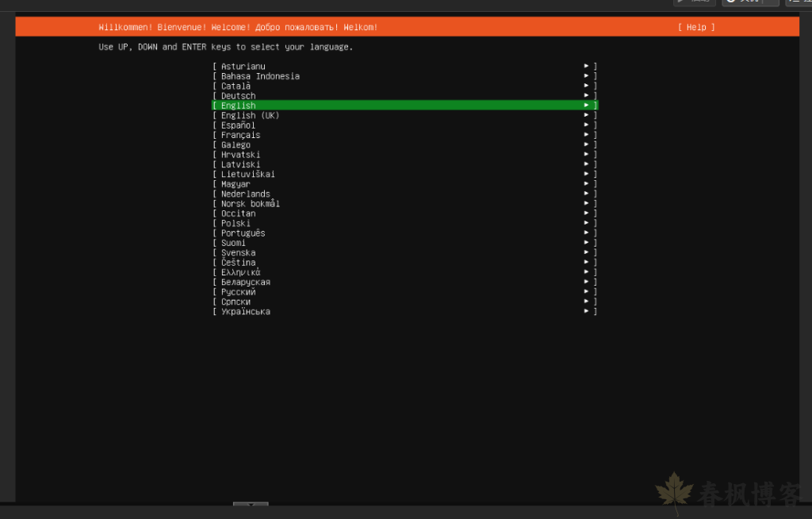Viewport: 812px width, 519px height.
Task: Select Español language row
Action: 405,125
